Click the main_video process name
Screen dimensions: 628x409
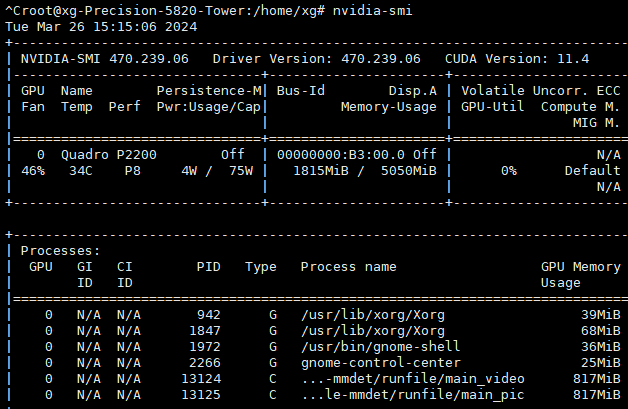pyautogui.click(x=412, y=379)
